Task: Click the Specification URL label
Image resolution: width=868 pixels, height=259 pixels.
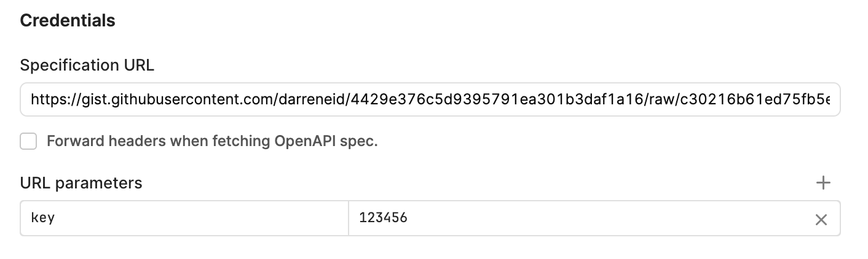Action: point(87,65)
